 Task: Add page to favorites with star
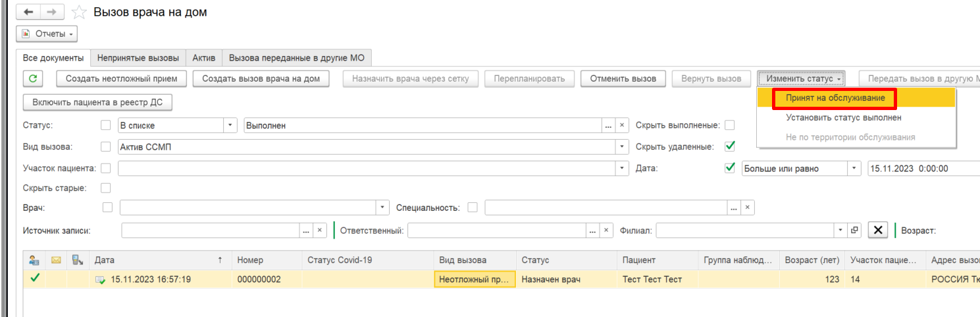click(79, 13)
